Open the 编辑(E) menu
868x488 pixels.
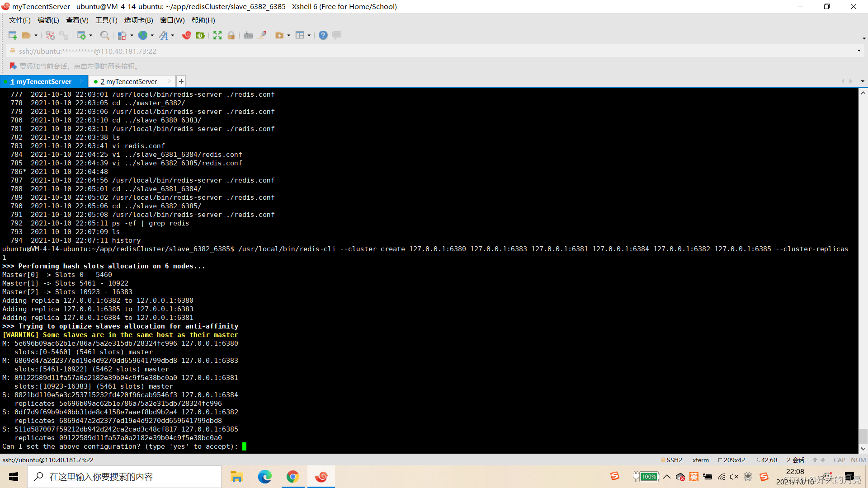click(48, 20)
